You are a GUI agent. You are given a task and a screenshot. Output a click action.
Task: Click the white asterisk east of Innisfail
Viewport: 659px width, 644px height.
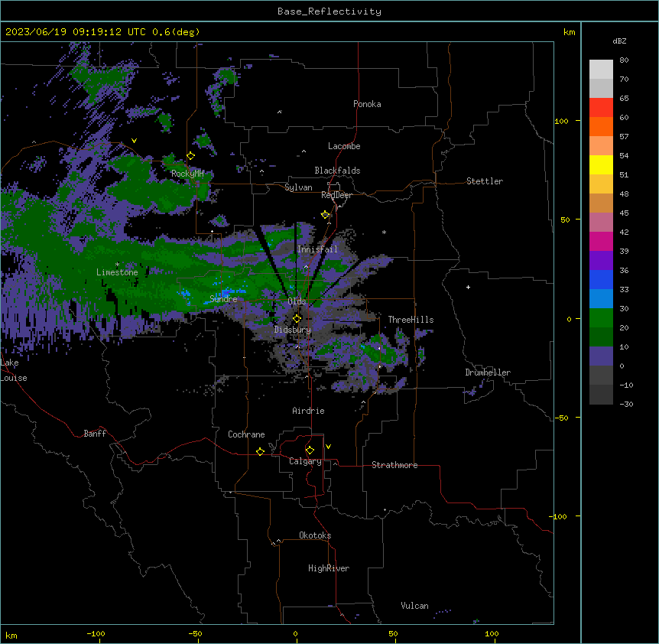384,233
